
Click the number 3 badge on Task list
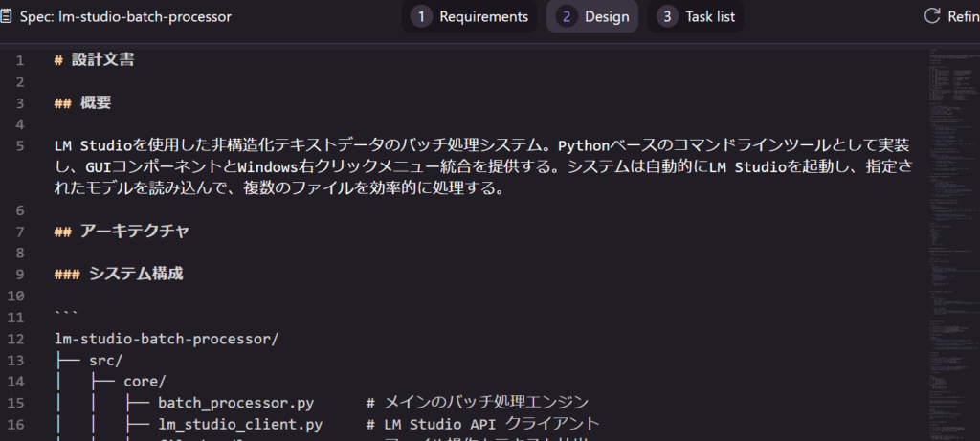[x=667, y=17]
